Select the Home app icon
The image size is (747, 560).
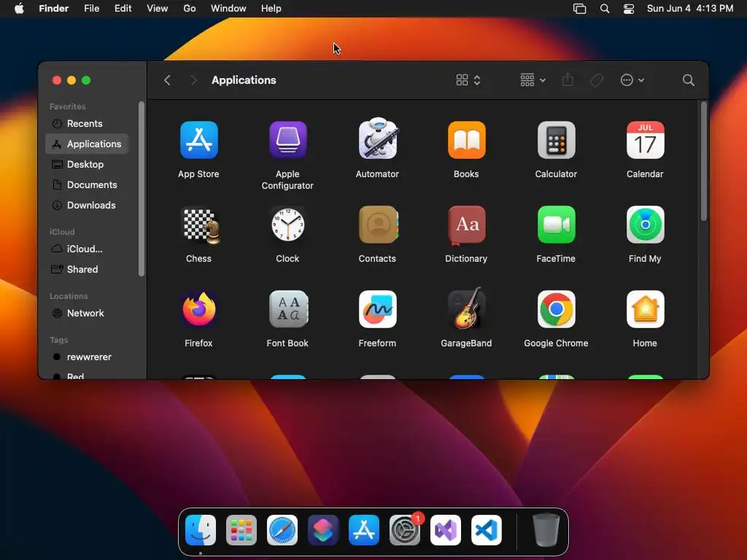pos(645,309)
